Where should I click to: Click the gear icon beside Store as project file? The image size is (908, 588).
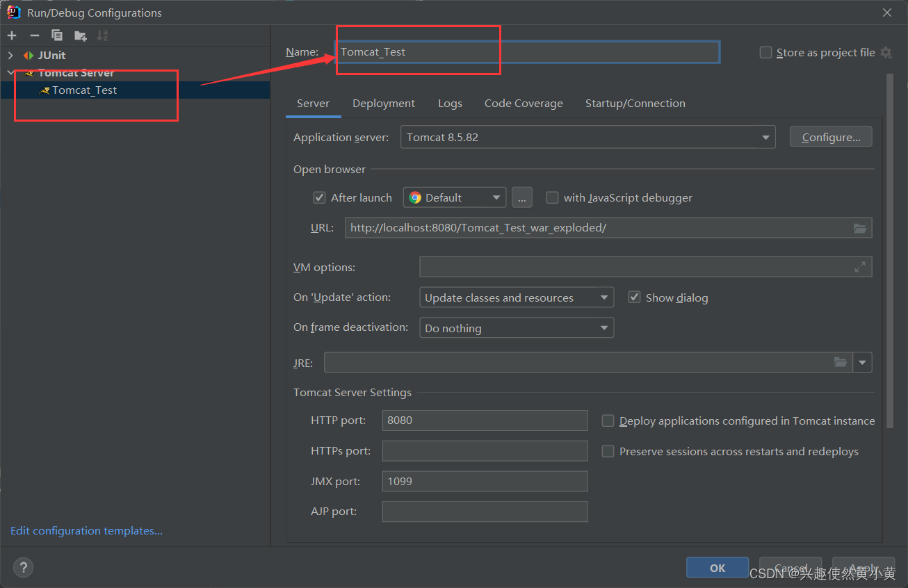point(886,52)
